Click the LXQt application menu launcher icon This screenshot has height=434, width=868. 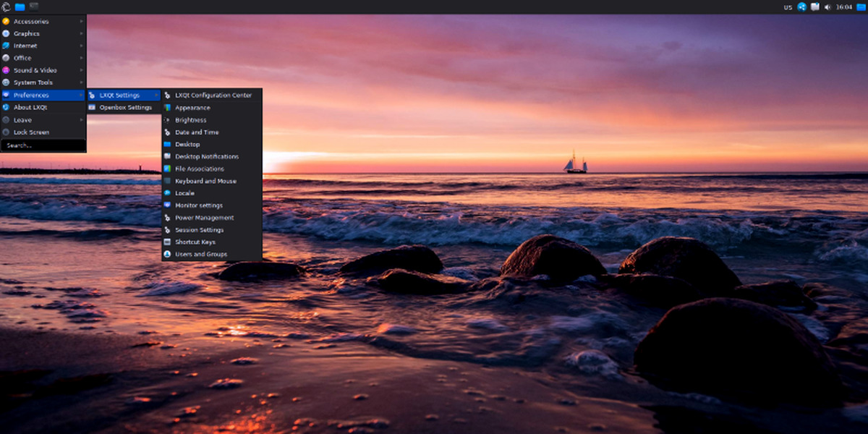click(x=6, y=7)
